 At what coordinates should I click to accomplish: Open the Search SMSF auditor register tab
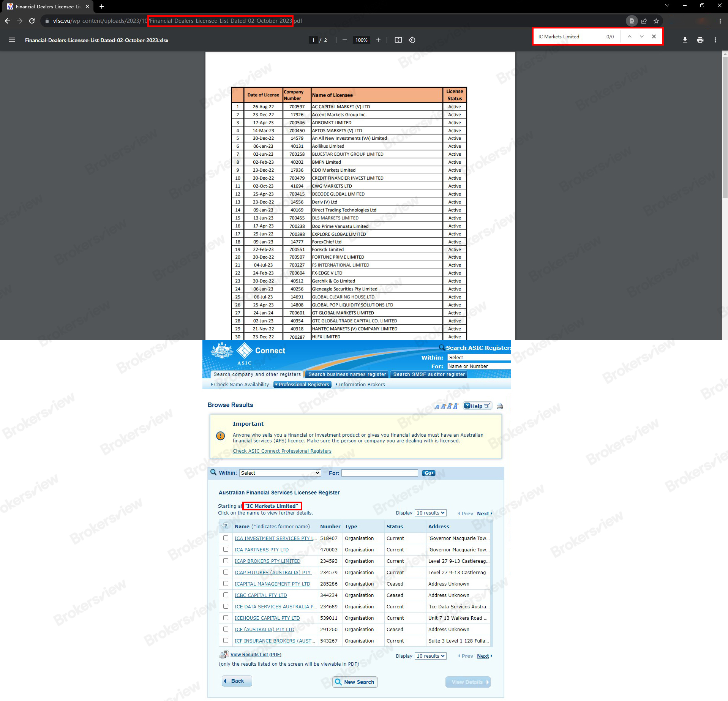(x=428, y=374)
